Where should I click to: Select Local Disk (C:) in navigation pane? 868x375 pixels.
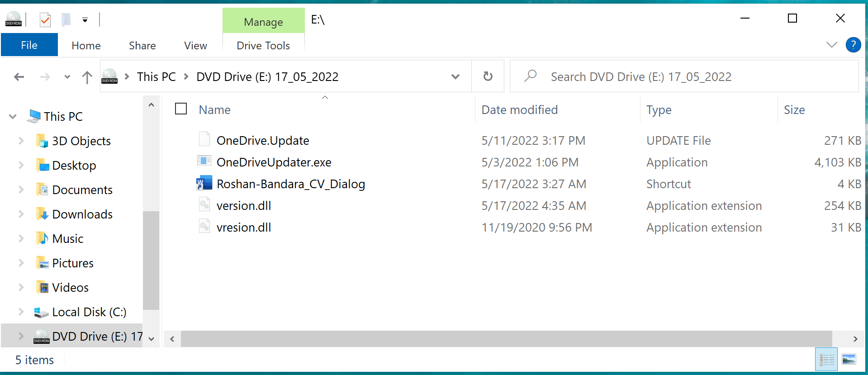(89, 312)
